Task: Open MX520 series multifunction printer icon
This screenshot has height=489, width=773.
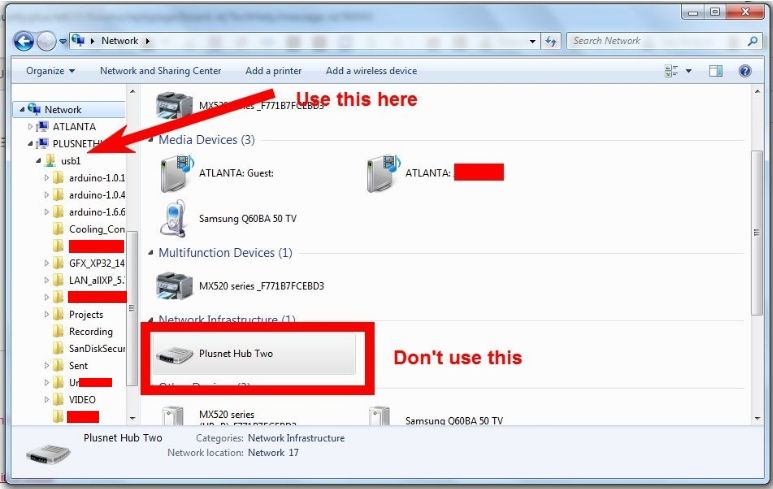Action: (x=174, y=286)
